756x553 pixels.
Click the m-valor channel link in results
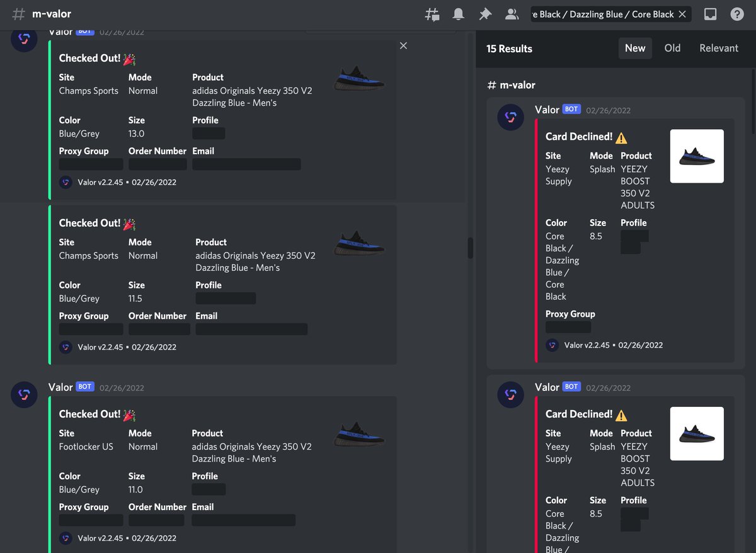tap(517, 85)
